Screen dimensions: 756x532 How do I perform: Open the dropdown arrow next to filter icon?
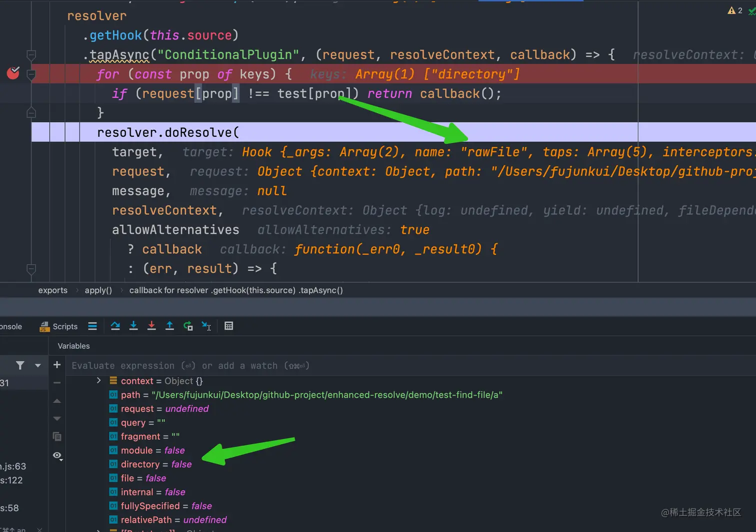click(x=38, y=366)
